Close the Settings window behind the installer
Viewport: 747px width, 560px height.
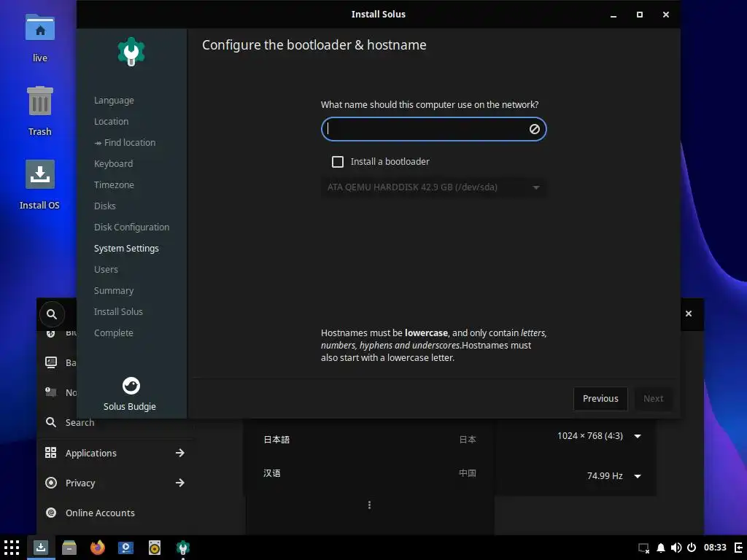[x=689, y=314]
